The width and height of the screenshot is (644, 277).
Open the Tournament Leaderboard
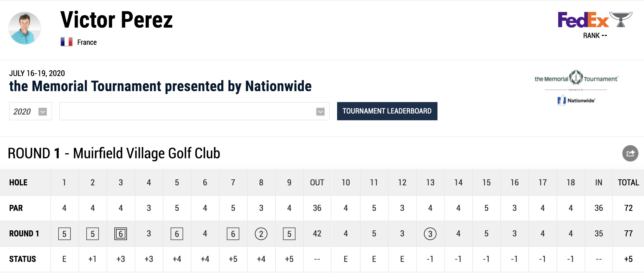[x=387, y=111]
